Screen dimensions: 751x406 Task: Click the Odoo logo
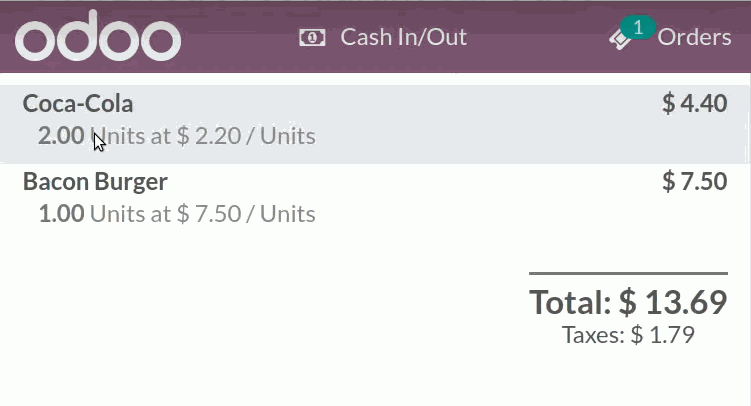(x=98, y=36)
